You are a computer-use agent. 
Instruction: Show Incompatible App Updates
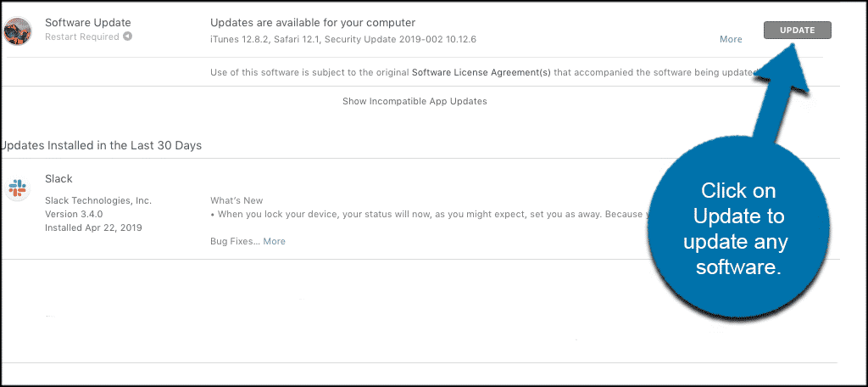pos(415,102)
